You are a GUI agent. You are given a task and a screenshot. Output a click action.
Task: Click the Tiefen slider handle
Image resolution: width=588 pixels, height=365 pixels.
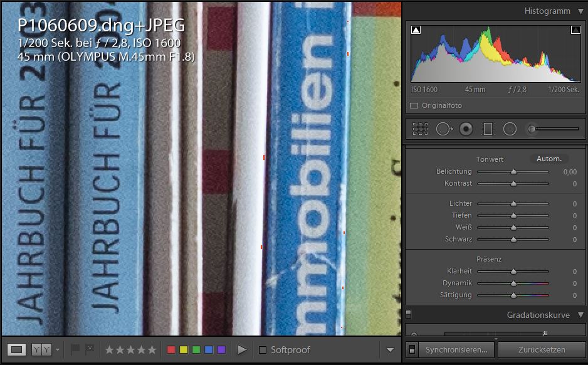pyautogui.click(x=513, y=216)
